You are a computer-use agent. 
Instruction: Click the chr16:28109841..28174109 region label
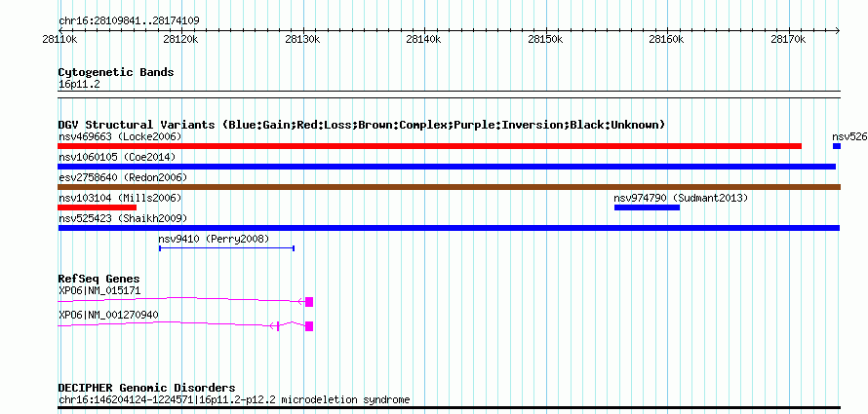(x=129, y=21)
